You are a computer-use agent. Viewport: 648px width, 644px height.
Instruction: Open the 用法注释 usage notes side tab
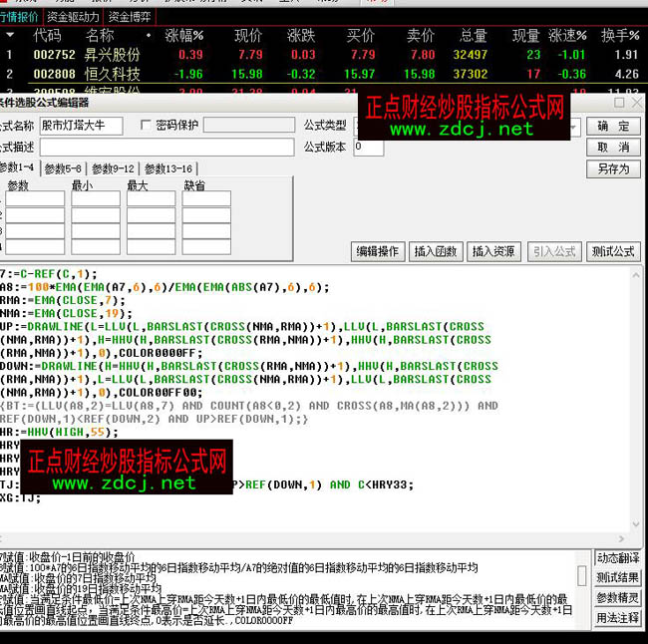coord(618,618)
